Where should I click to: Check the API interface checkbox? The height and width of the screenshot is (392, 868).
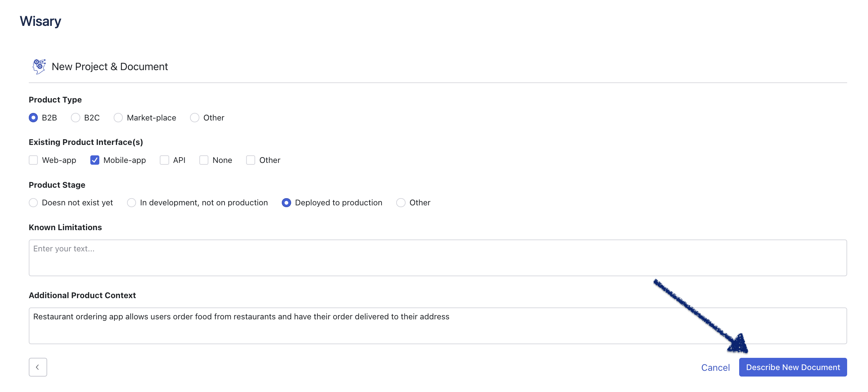pyautogui.click(x=164, y=160)
